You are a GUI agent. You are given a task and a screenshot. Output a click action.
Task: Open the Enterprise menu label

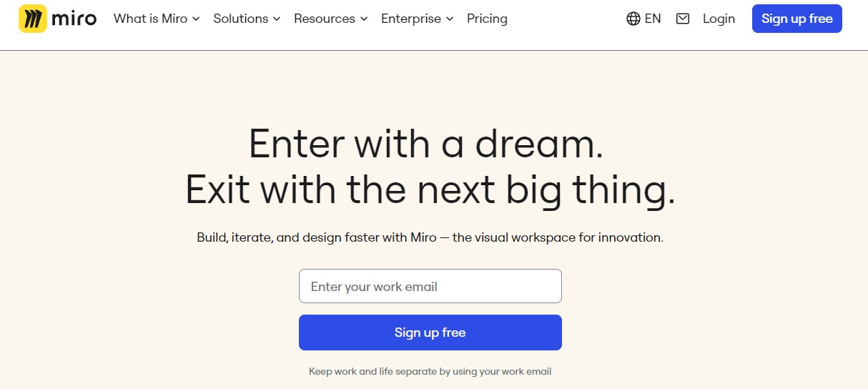tap(411, 19)
